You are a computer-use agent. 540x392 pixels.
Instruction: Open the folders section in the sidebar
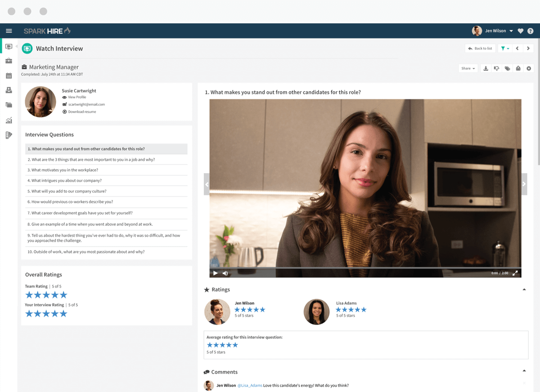pyautogui.click(x=9, y=105)
